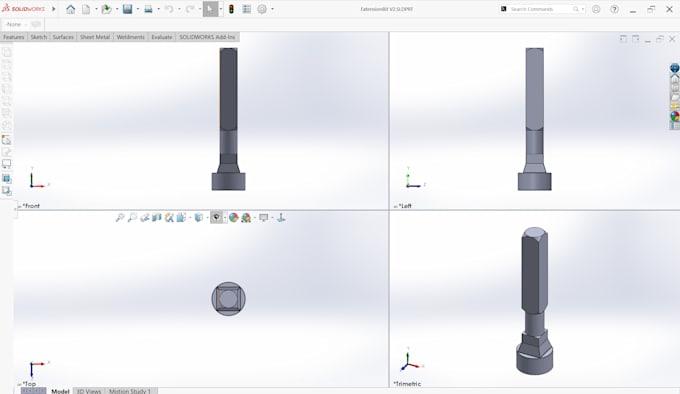Open dropdown arrow next to Undo

pyautogui.click(x=179, y=9)
